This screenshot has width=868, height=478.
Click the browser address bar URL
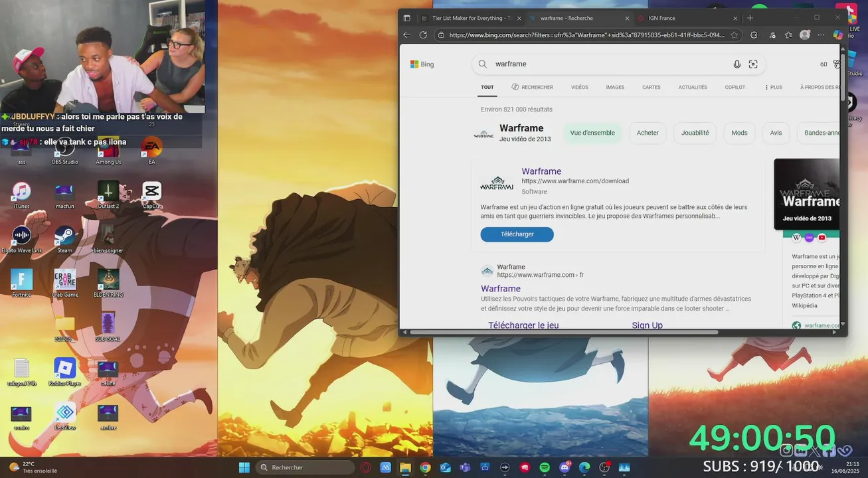(x=586, y=35)
